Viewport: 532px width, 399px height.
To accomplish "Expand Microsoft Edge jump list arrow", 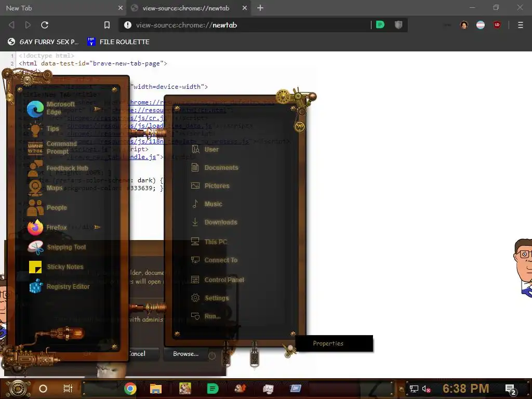I will (x=97, y=109).
